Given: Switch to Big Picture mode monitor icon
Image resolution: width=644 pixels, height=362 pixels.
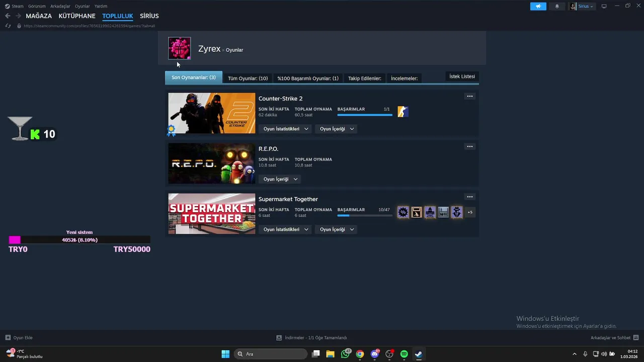Looking at the screenshot, I should pyautogui.click(x=604, y=6).
